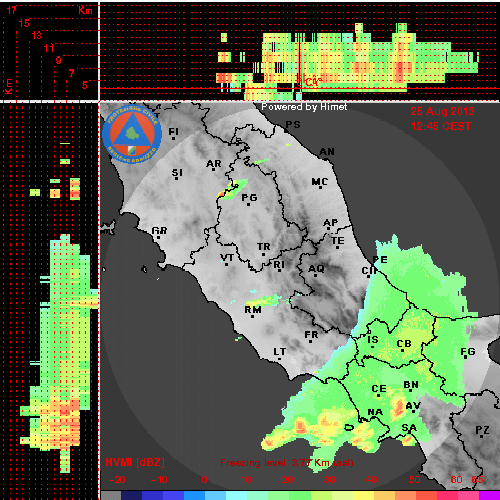Select the PE city label on the map
500x500 pixels.
click(x=380, y=260)
